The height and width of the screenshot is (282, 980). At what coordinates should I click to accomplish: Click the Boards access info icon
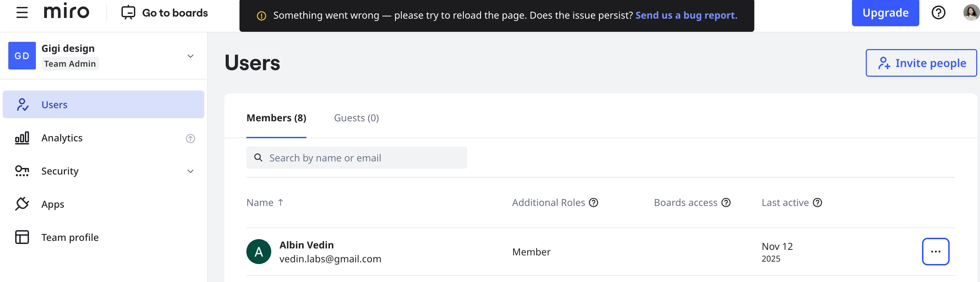(x=726, y=203)
